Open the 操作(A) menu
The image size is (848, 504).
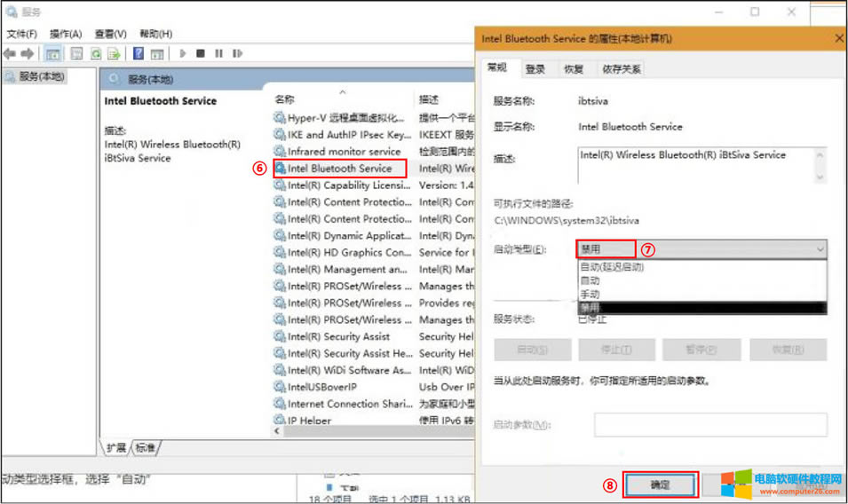click(66, 34)
